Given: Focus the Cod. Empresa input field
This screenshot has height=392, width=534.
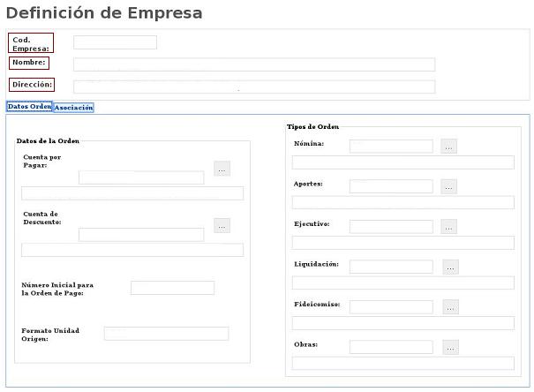Looking at the screenshot, I should [x=115, y=42].
